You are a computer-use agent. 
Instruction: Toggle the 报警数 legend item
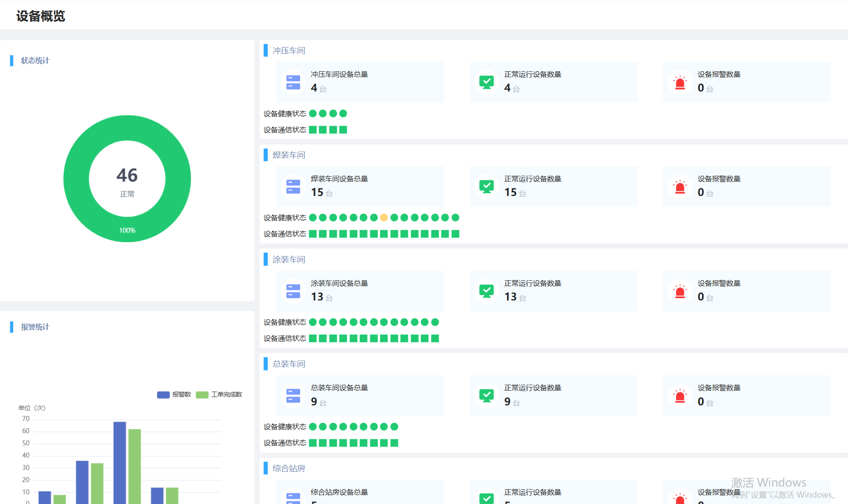point(174,395)
